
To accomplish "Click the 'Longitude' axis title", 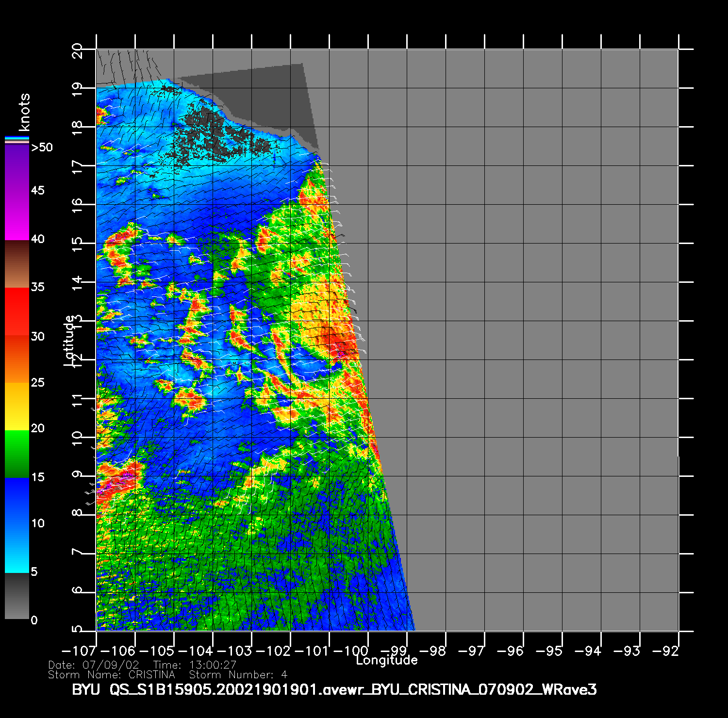I will pos(386,660).
